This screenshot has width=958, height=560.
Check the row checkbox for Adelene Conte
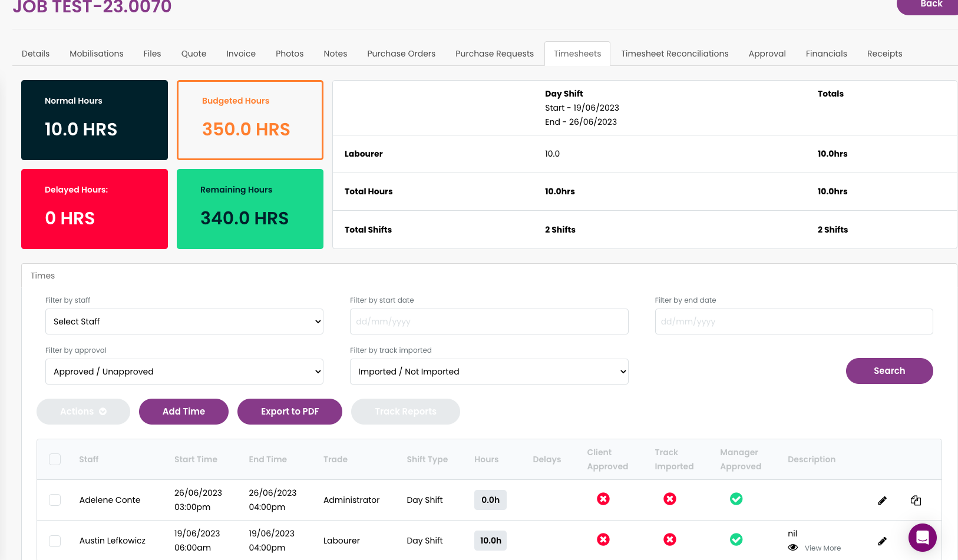(x=55, y=499)
